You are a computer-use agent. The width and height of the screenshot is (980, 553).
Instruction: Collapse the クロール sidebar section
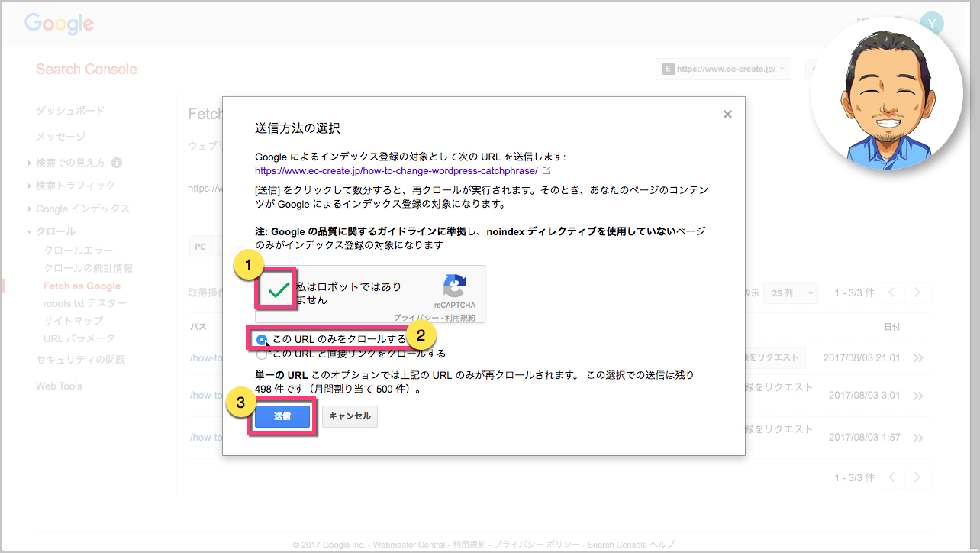click(51, 231)
